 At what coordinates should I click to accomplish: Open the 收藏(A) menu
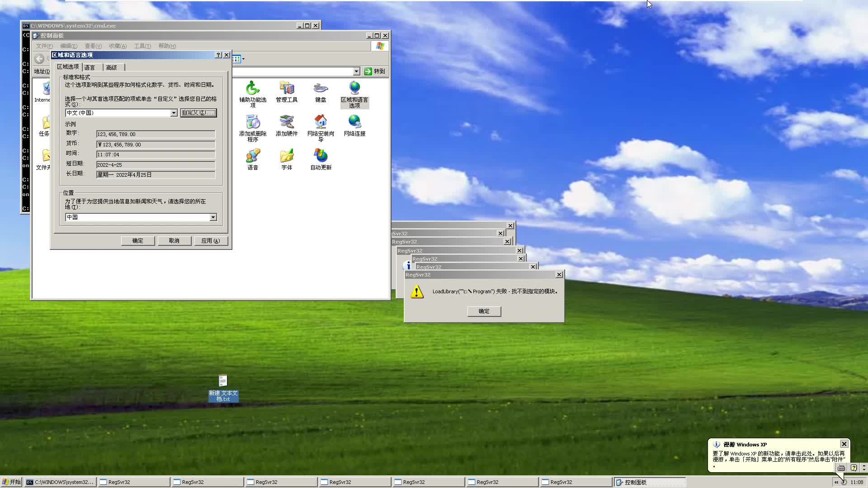click(x=118, y=46)
